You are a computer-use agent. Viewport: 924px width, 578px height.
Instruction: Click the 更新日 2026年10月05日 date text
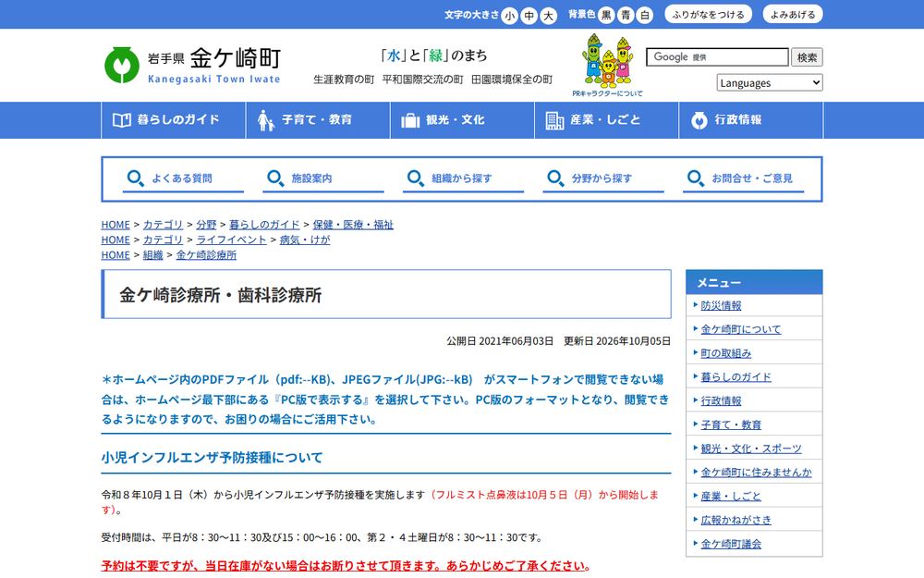click(x=617, y=341)
